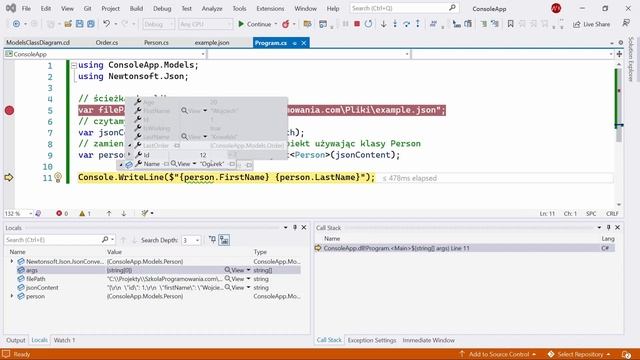
Task: Open the Analyze menu
Action: [212, 8]
